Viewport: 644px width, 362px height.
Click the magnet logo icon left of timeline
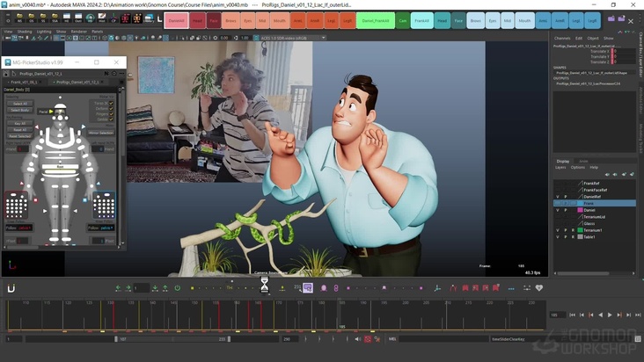[11, 287]
